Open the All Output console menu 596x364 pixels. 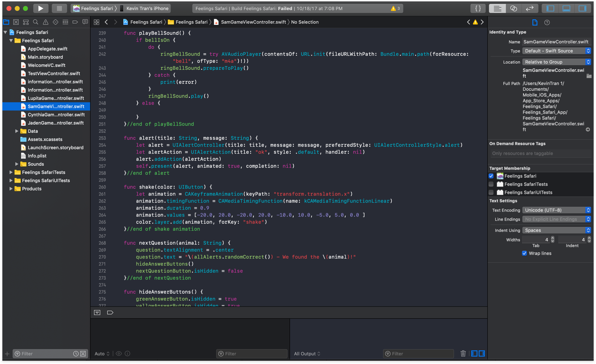307,354
